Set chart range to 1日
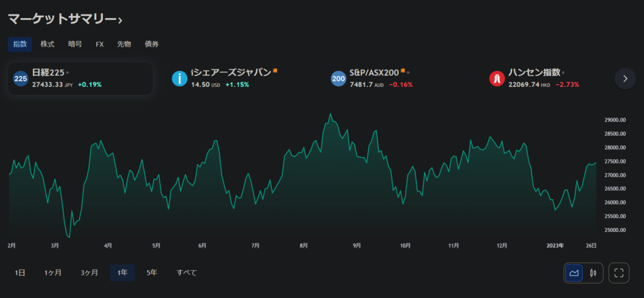Image resolution: width=644 pixels, height=298 pixels. [x=20, y=273]
